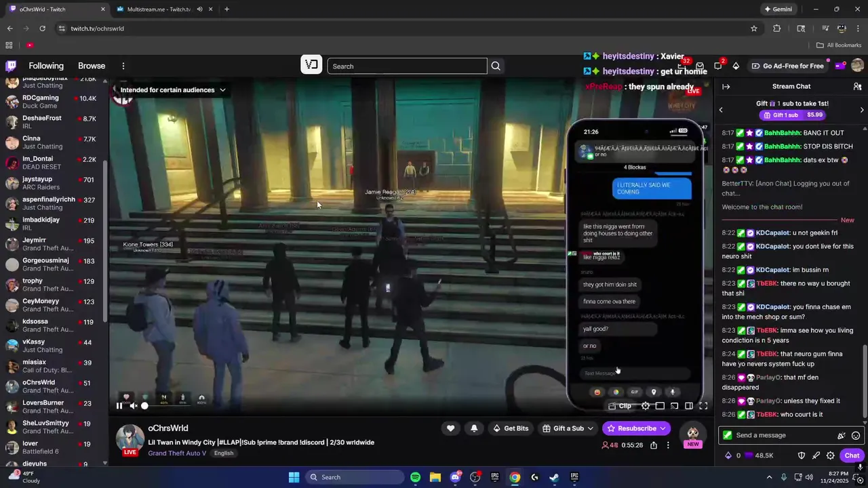Open oChrsWrld streamer name link
Screen dimensions: 868x488
(x=168, y=428)
